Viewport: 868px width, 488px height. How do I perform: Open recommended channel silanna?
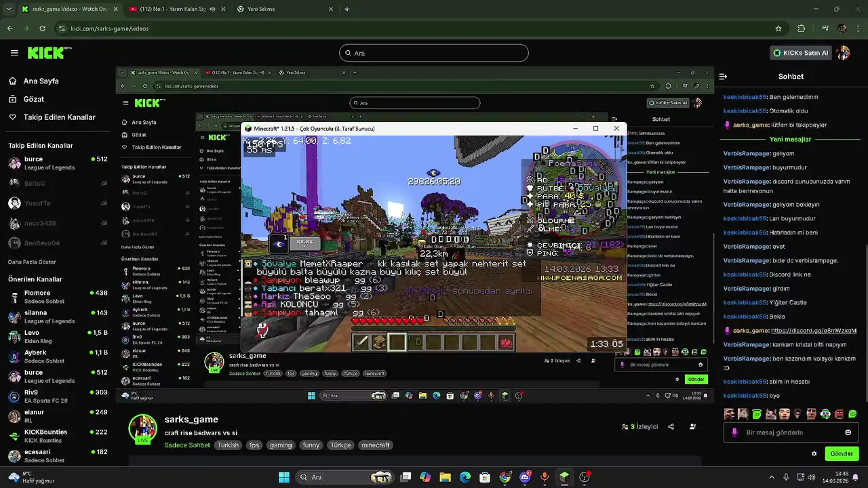pos(58,317)
